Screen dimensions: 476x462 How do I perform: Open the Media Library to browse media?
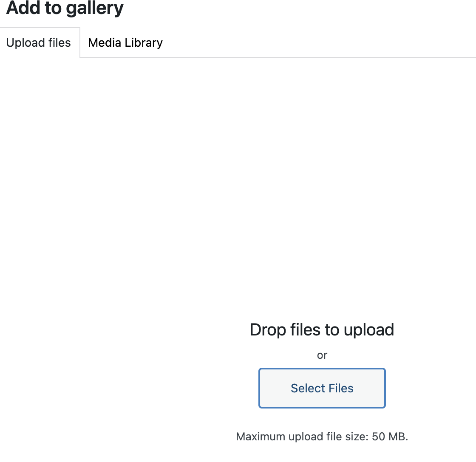click(125, 43)
